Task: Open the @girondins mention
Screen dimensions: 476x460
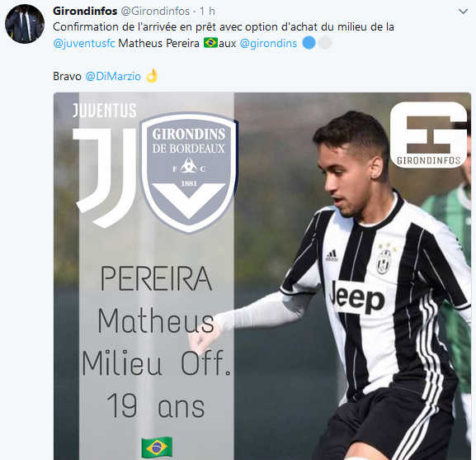Action: pos(268,43)
